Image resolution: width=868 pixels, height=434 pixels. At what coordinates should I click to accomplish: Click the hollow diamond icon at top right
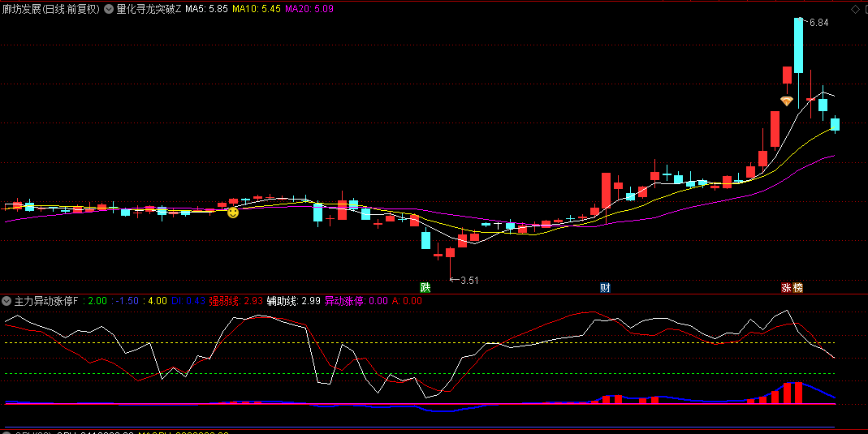tap(855, 9)
